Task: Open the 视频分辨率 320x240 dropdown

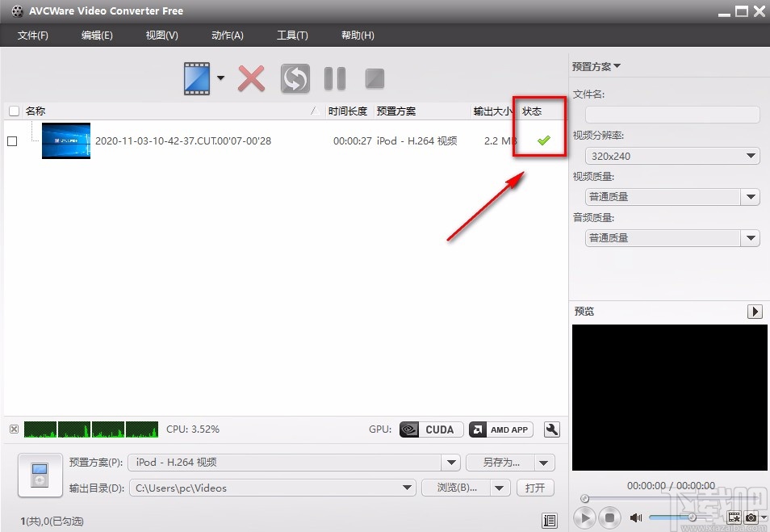Action: pyautogui.click(x=751, y=156)
